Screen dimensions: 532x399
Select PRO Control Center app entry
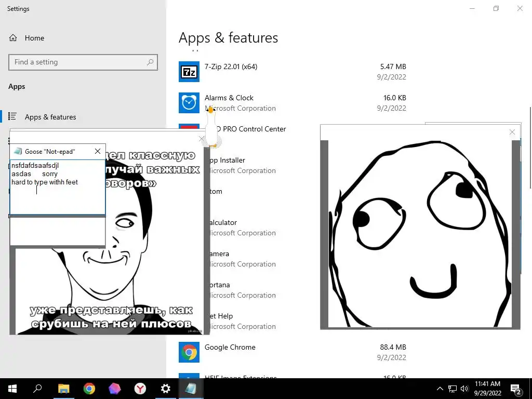click(251, 129)
